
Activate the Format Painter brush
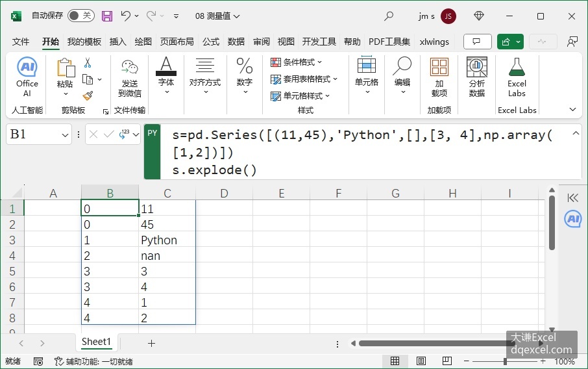pos(88,95)
